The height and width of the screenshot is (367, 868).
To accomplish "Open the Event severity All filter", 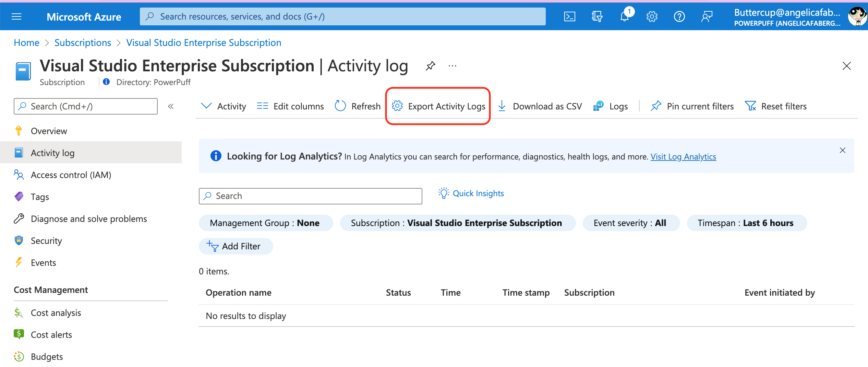I will point(631,223).
